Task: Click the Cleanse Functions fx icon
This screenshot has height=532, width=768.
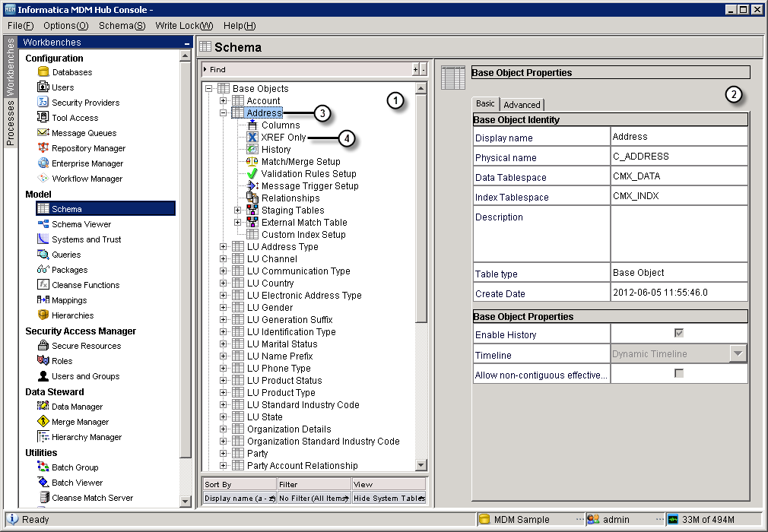Action: 43,284
